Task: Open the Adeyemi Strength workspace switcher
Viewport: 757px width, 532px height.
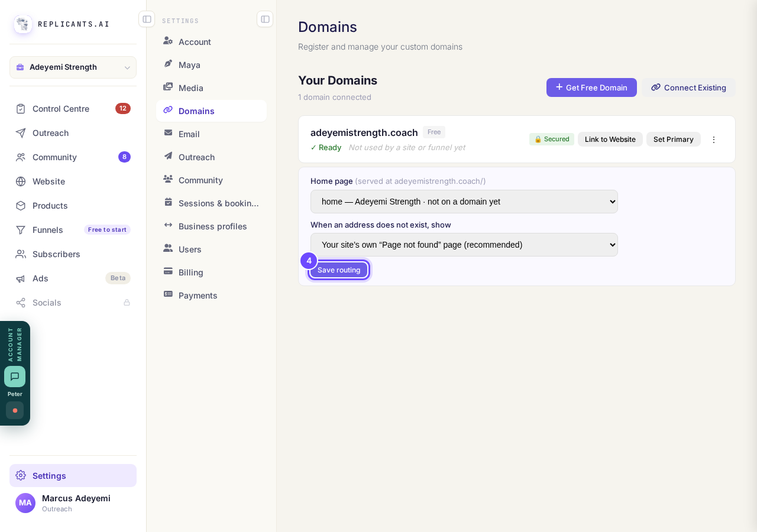Action: (73, 67)
